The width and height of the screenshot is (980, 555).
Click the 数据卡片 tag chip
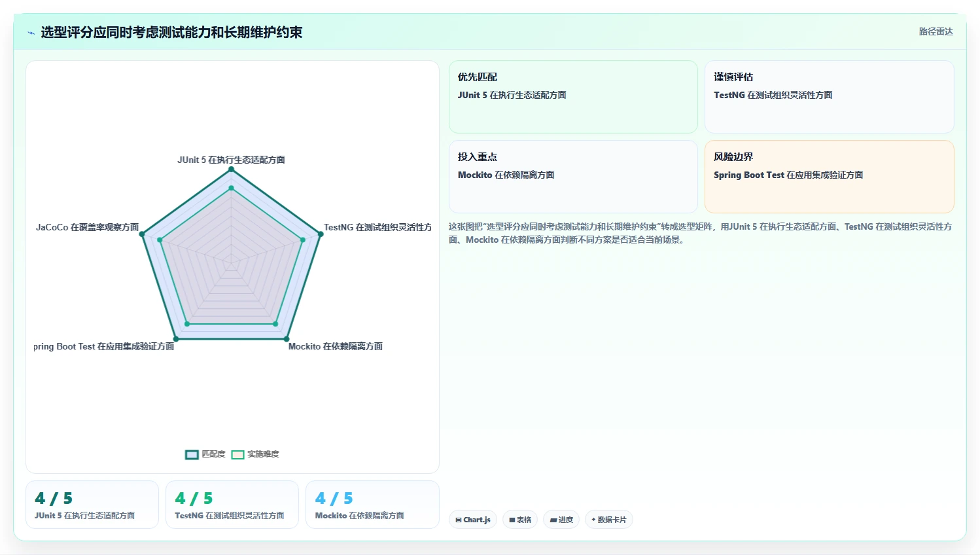click(609, 520)
